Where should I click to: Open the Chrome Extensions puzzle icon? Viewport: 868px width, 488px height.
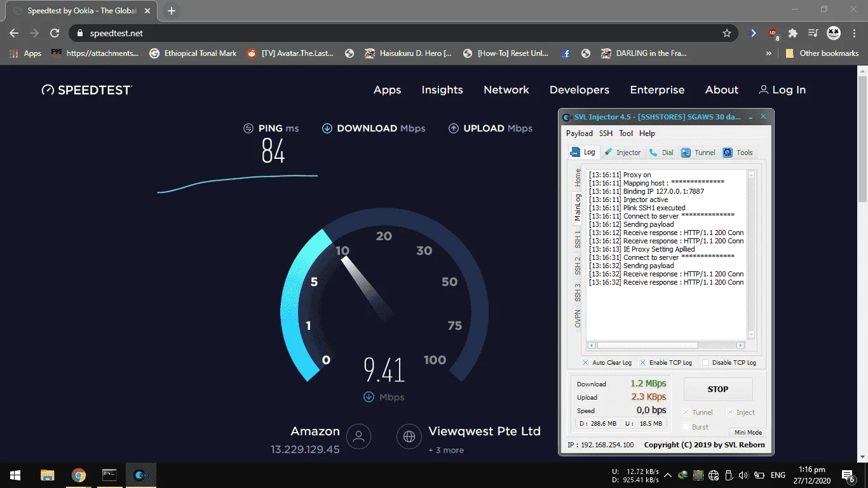coord(793,33)
